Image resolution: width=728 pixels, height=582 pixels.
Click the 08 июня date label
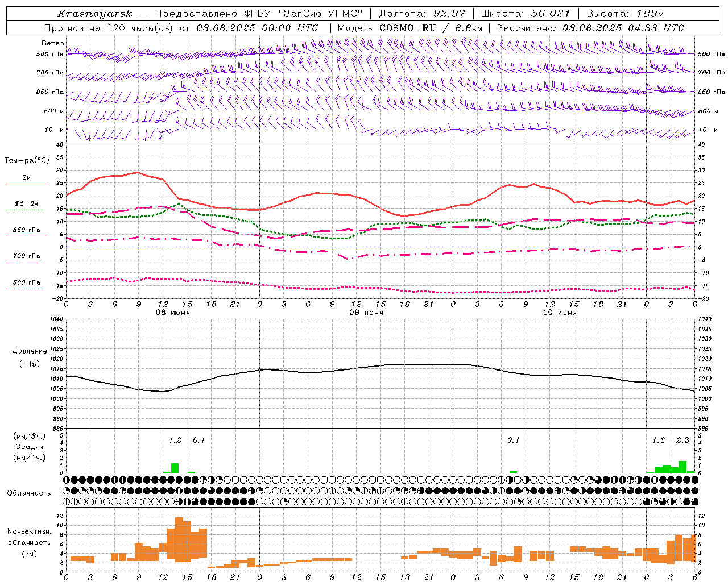point(173,313)
